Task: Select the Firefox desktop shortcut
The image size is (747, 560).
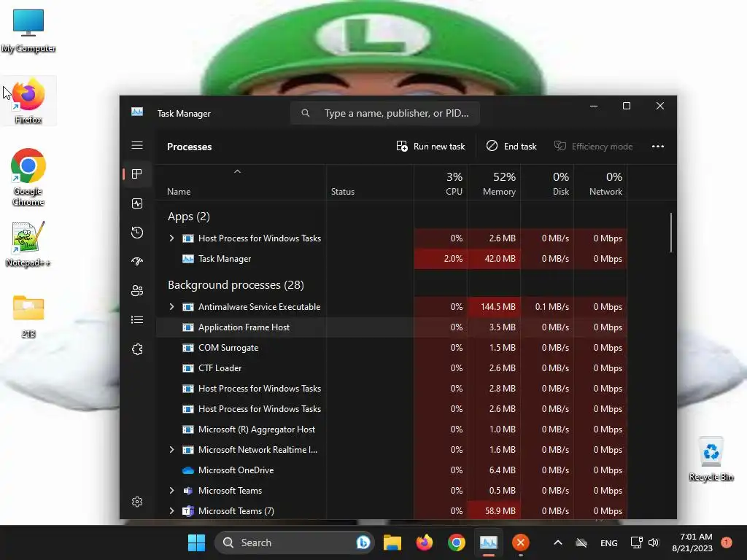Action: click(x=28, y=101)
